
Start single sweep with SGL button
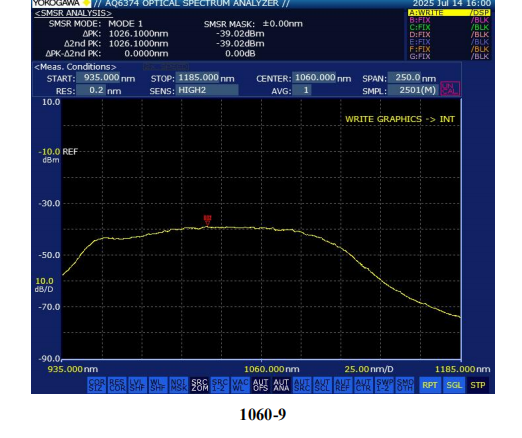tap(454, 385)
